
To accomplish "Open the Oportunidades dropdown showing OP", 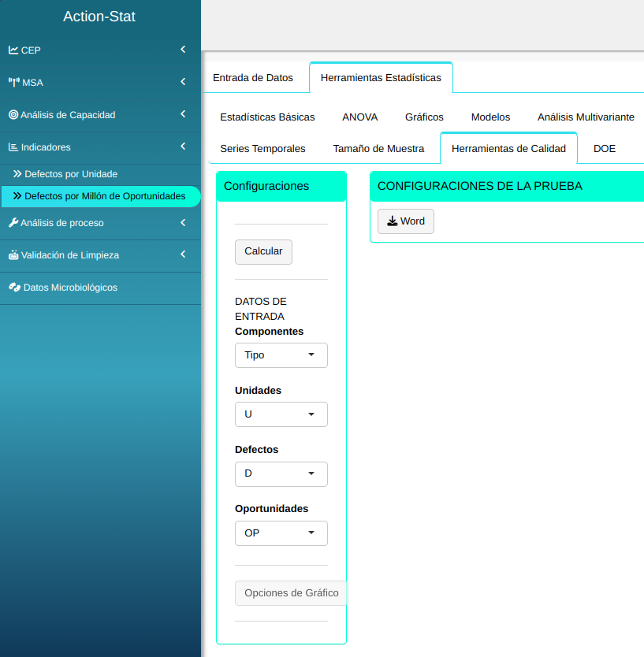I will [281, 533].
